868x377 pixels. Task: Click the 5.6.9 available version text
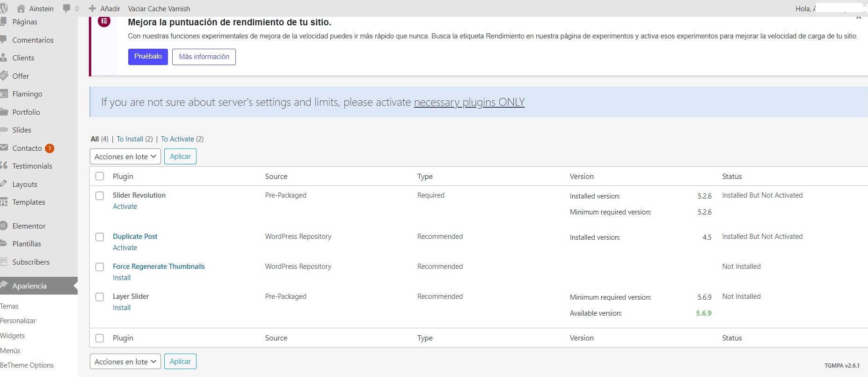(x=704, y=313)
